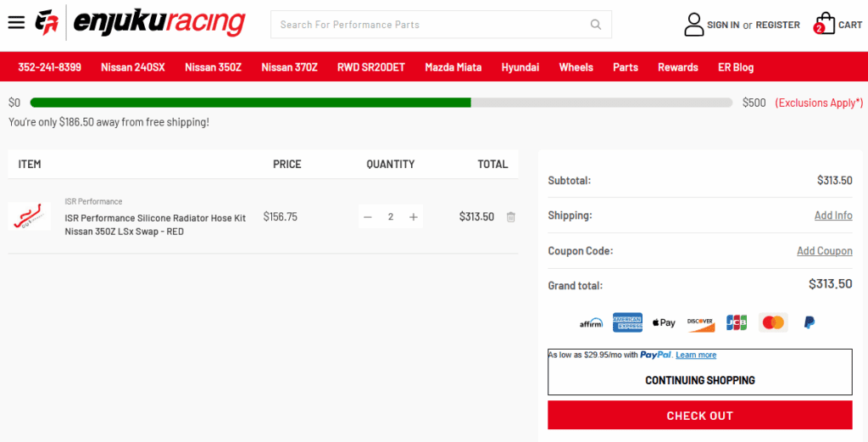Click the PRICE column header
Screen dimensions: 868x442
pos(287,165)
